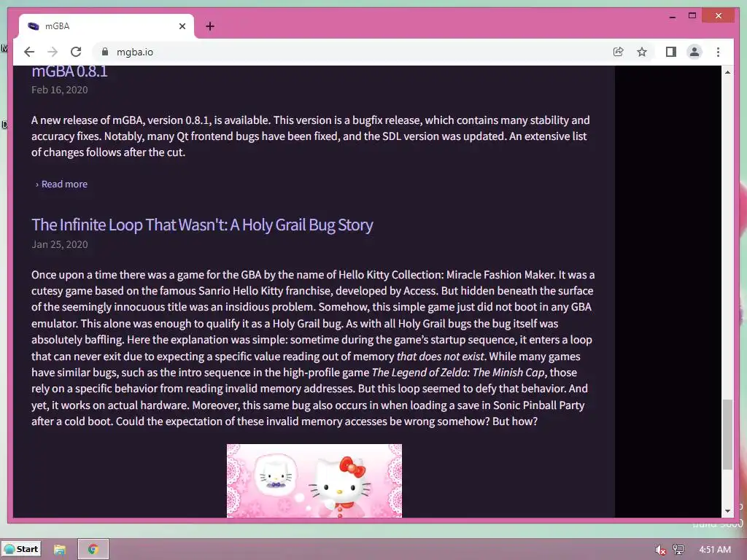Image resolution: width=747 pixels, height=560 pixels.
Task: Click the 4:51 AM taskbar clock
Action: 715,550
